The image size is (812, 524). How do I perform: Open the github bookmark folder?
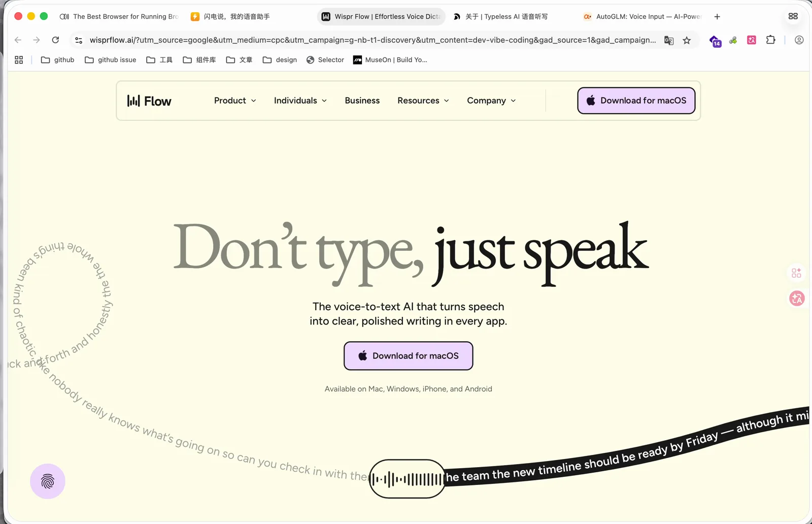57,60
